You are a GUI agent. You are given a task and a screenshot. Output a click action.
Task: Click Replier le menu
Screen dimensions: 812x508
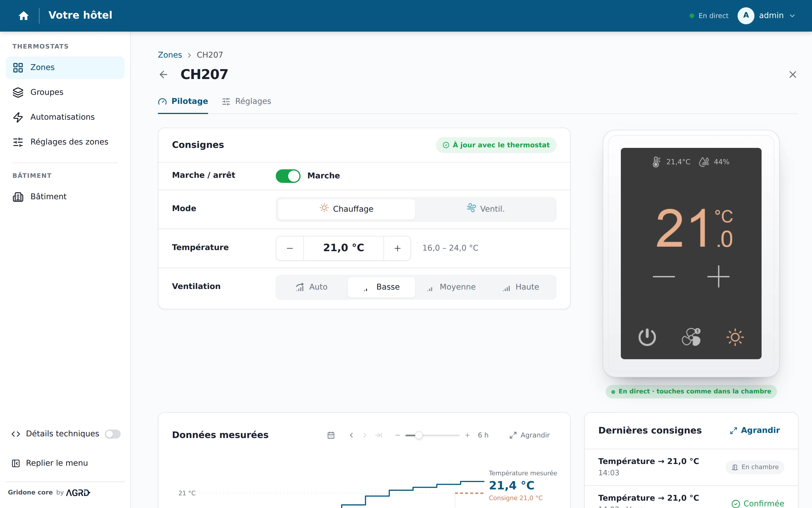point(50,463)
